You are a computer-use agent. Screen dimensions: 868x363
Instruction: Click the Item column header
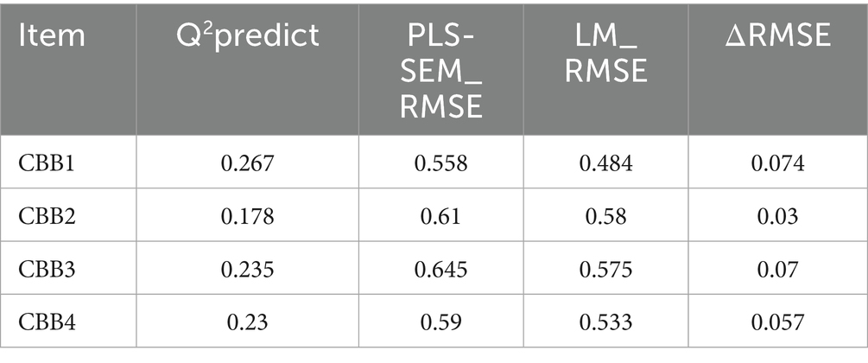tap(52, 36)
